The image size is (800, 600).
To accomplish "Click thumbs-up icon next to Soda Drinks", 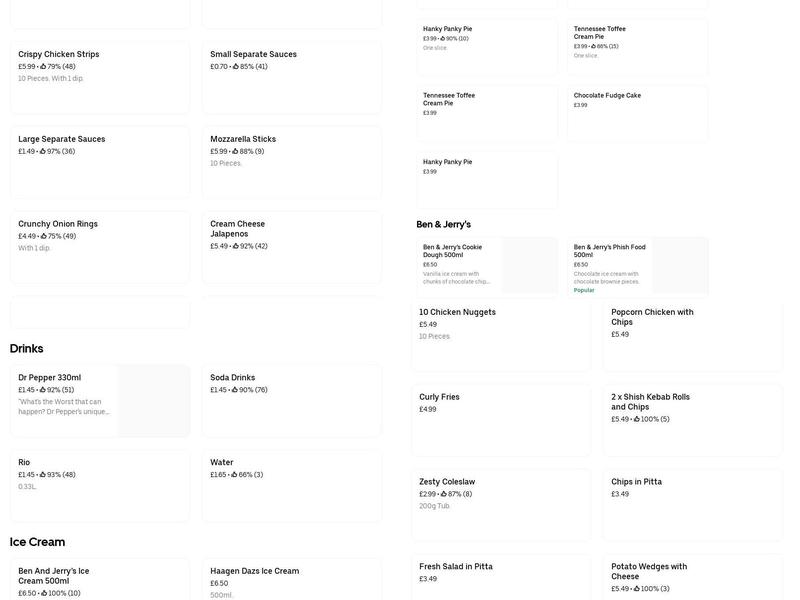I will [x=235, y=390].
